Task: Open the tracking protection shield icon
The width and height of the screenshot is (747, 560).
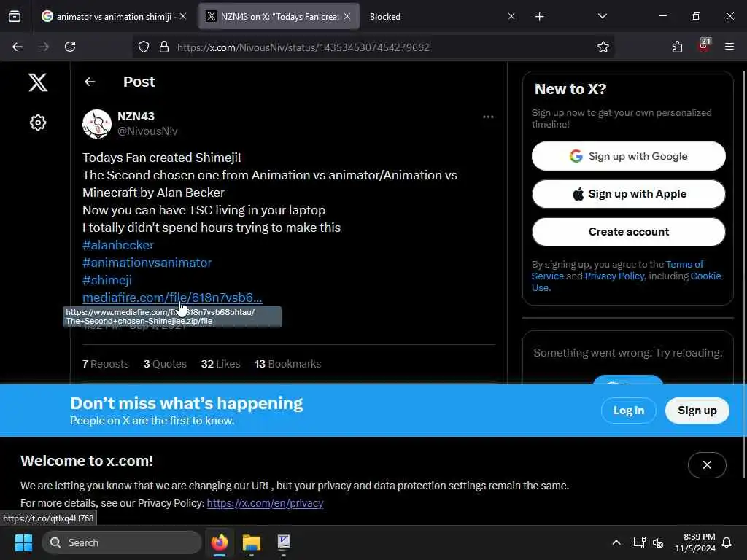Action: [x=144, y=47]
